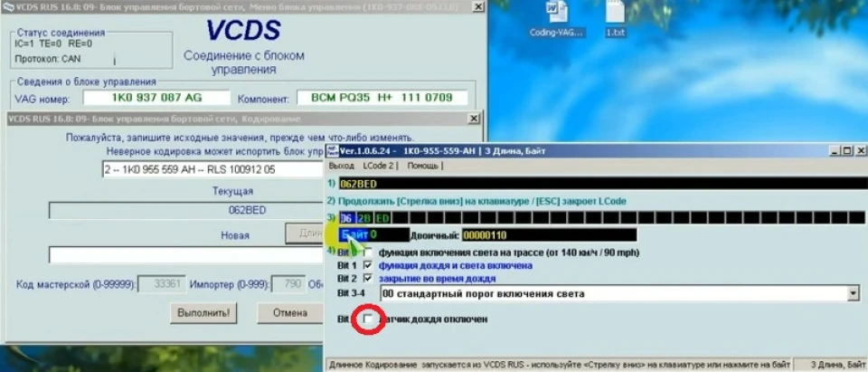Click status bar hint 'Длинное Кодирование запускается'
The width and height of the screenshot is (868, 372).
[x=559, y=365]
